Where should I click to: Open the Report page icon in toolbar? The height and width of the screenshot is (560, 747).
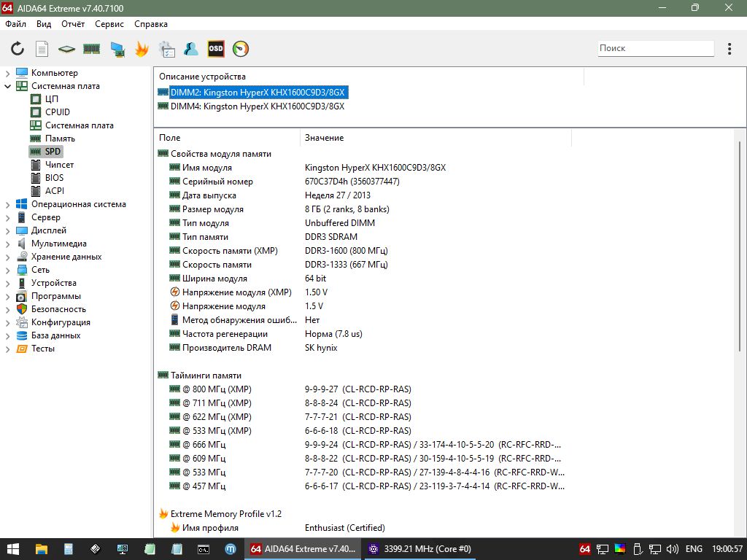tap(42, 49)
